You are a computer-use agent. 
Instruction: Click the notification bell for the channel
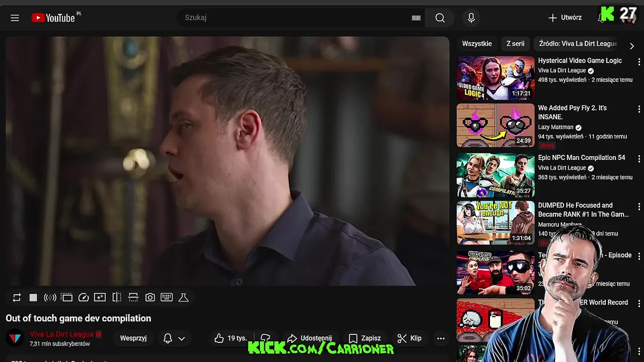168,338
